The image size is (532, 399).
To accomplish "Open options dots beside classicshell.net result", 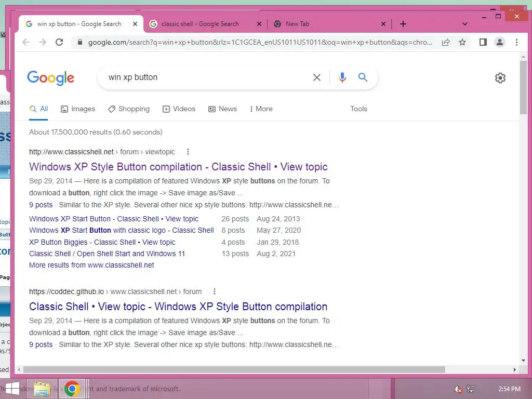I will [x=188, y=152].
